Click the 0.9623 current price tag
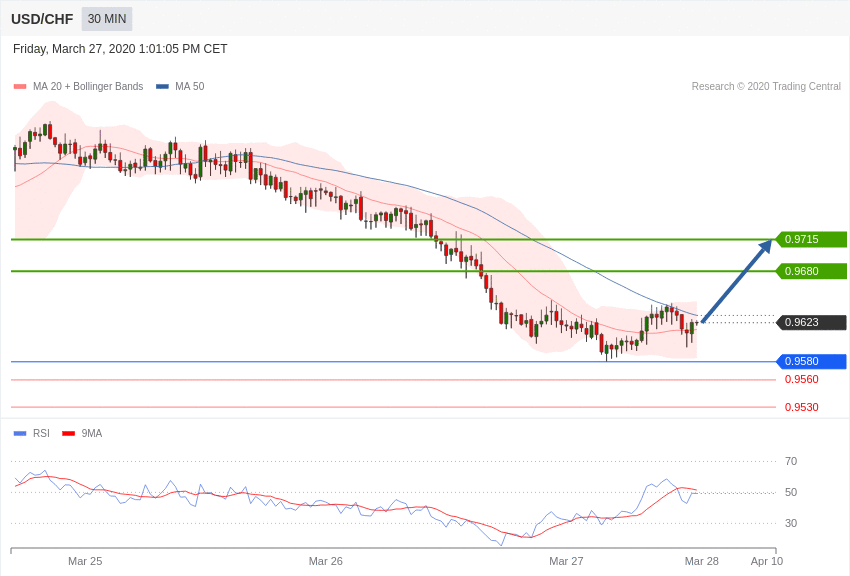This screenshot has width=850, height=576. coord(811,322)
